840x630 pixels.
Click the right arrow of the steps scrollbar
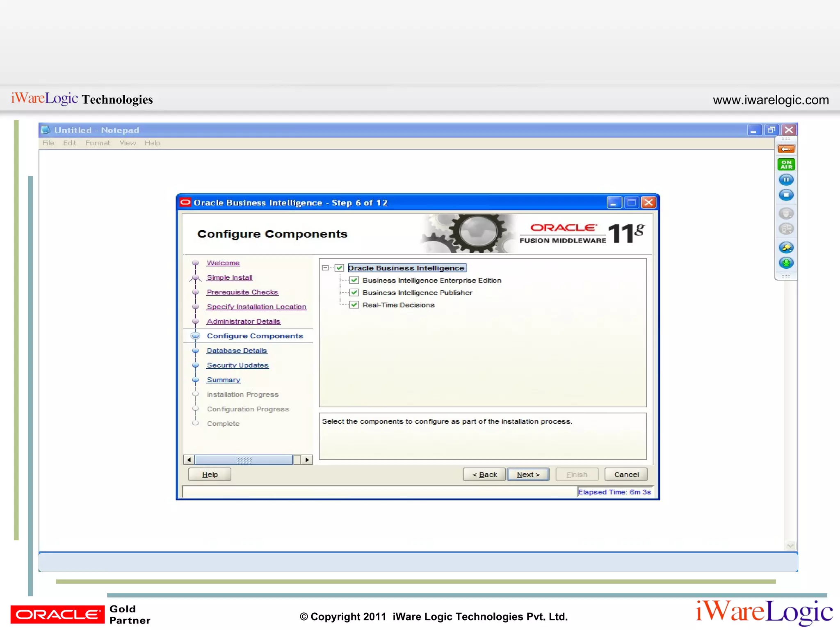(307, 460)
